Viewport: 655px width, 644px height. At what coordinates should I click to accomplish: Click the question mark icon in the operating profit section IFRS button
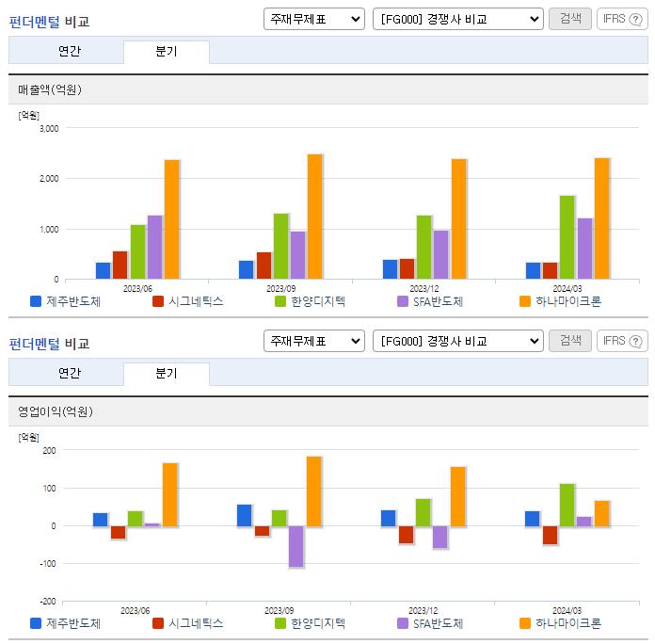635,341
